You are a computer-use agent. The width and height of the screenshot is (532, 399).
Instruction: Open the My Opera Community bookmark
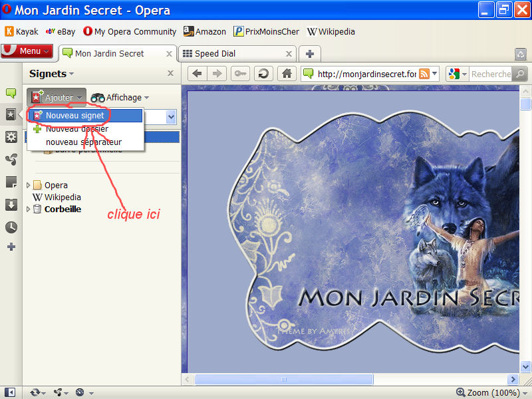click(130, 31)
